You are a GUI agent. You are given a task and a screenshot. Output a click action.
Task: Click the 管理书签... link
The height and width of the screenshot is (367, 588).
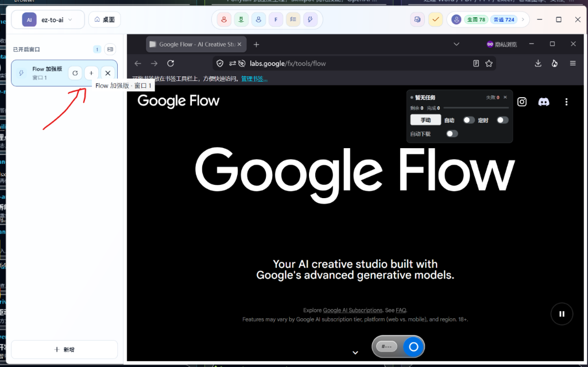pyautogui.click(x=254, y=79)
